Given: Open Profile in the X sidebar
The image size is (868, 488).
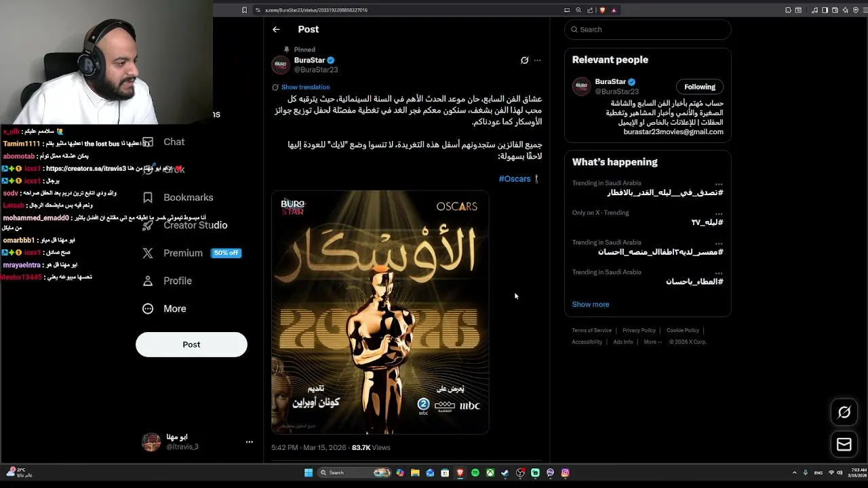Looking at the screenshot, I should (167, 281).
